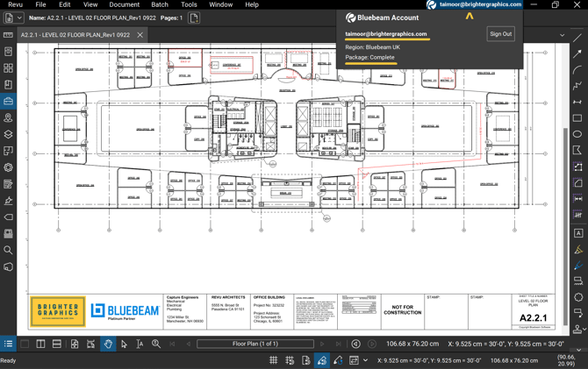588x369 pixels.
Task: Toggle Split View Vertical button
Action: 41,344
